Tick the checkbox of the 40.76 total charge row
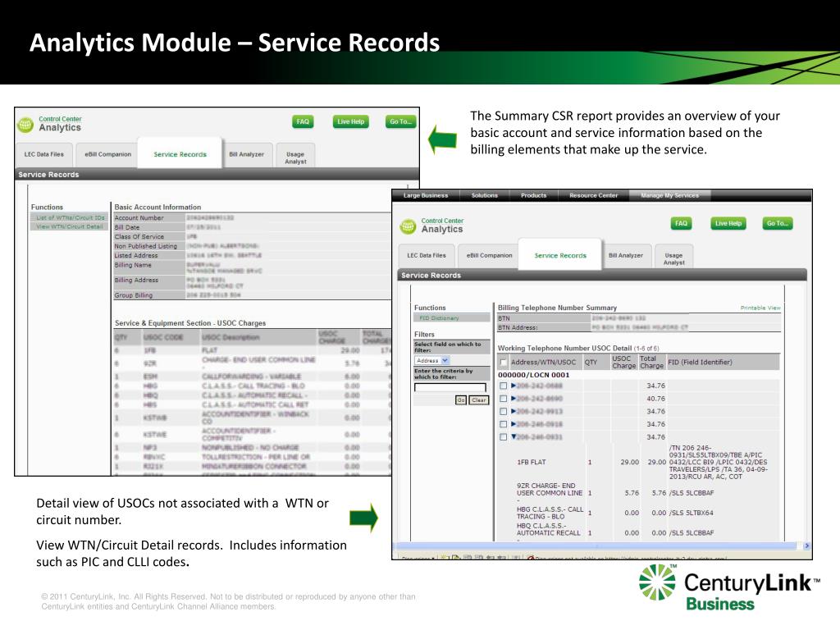Screen dimensions: 840x630 [x=503, y=399]
